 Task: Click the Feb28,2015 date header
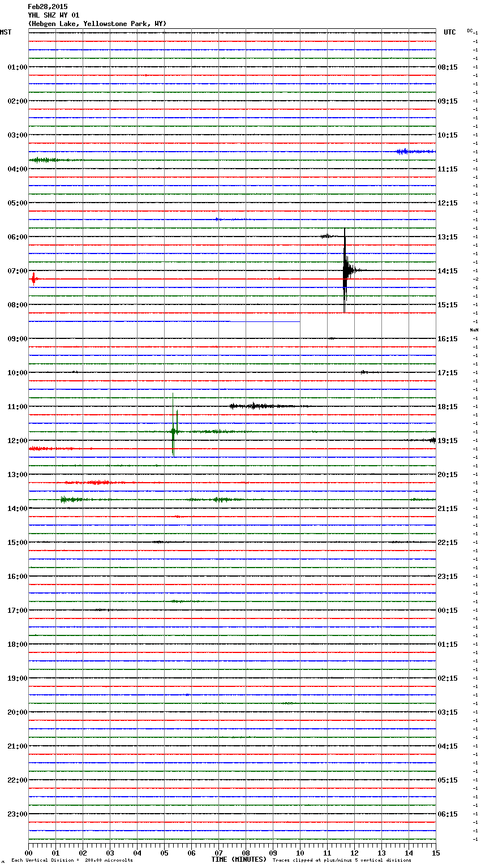pos(48,7)
